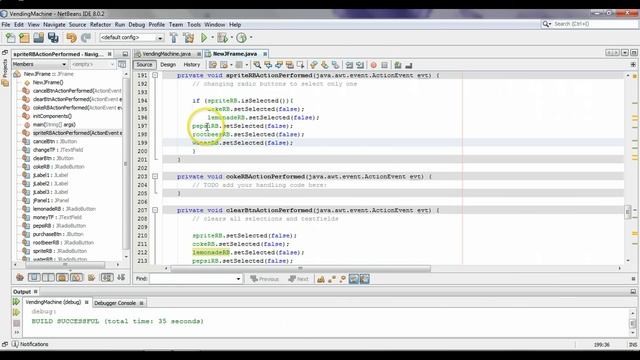Toggle Show Static Members navigator filter
640x360 pixels.
pos(48,278)
